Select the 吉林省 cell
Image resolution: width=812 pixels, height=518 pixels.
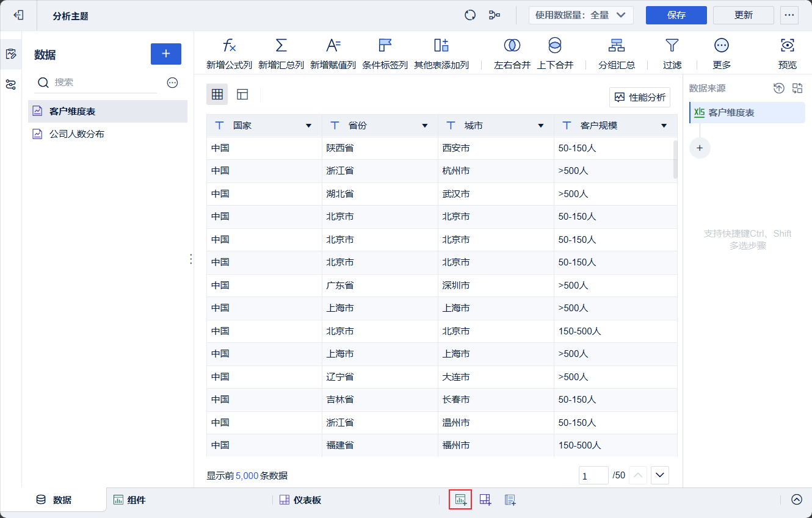(x=380, y=400)
